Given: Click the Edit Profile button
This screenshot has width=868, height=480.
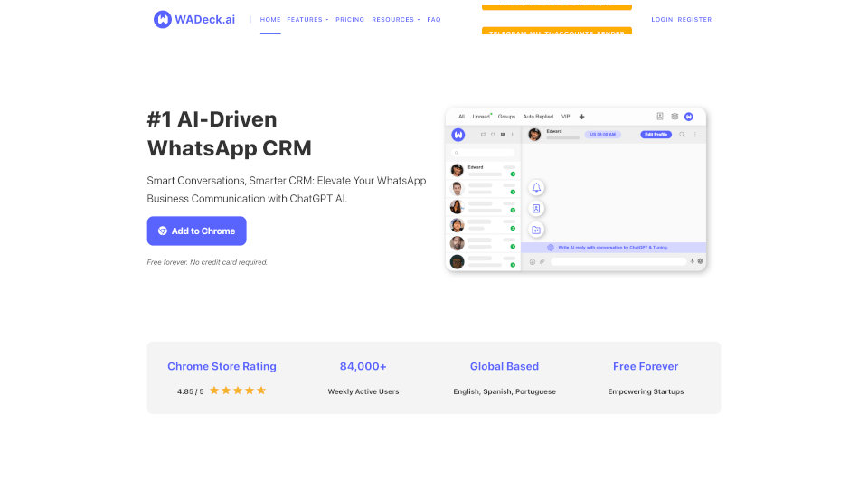Looking at the screenshot, I should point(656,135).
